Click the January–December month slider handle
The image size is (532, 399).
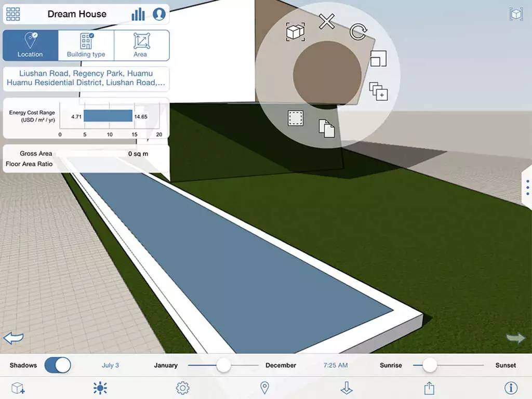pos(223,365)
